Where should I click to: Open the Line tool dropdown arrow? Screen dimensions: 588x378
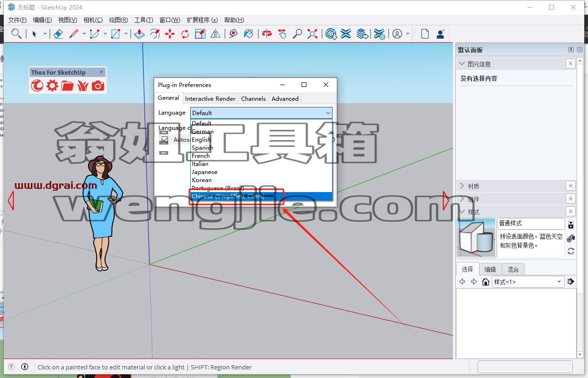tap(84, 34)
